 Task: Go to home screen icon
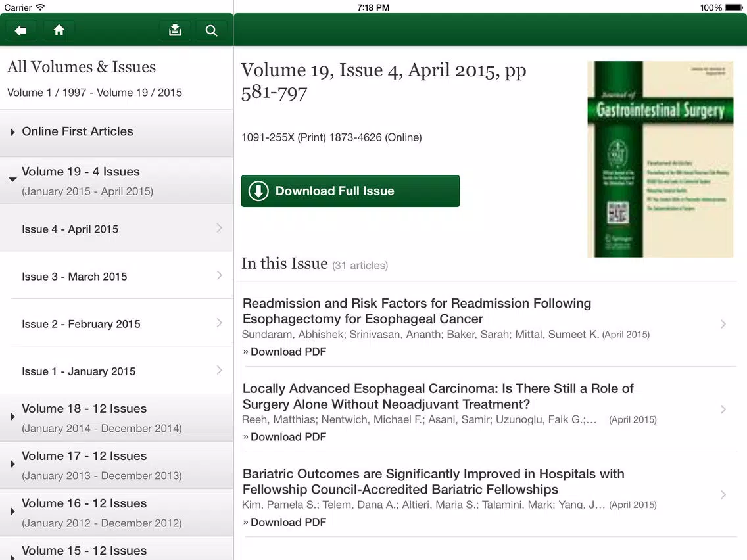pos(59,30)
